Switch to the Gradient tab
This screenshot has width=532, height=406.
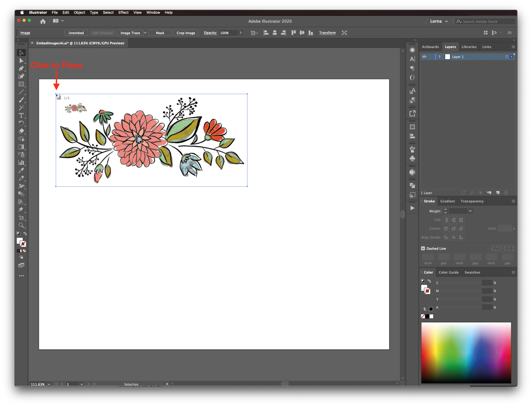point(448,201)
